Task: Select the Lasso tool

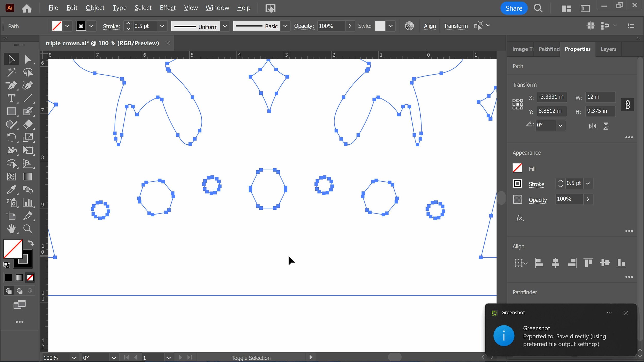Action: (x=28, y=72)
